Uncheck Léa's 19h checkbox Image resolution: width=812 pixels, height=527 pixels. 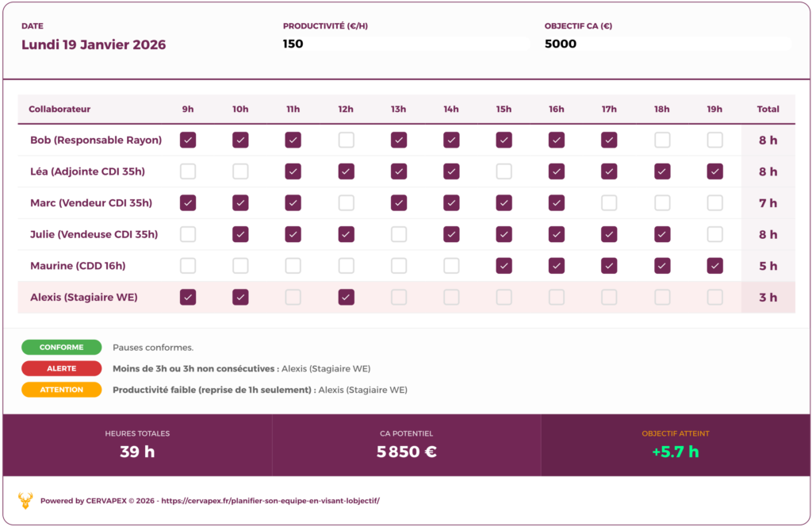(714, 171)
